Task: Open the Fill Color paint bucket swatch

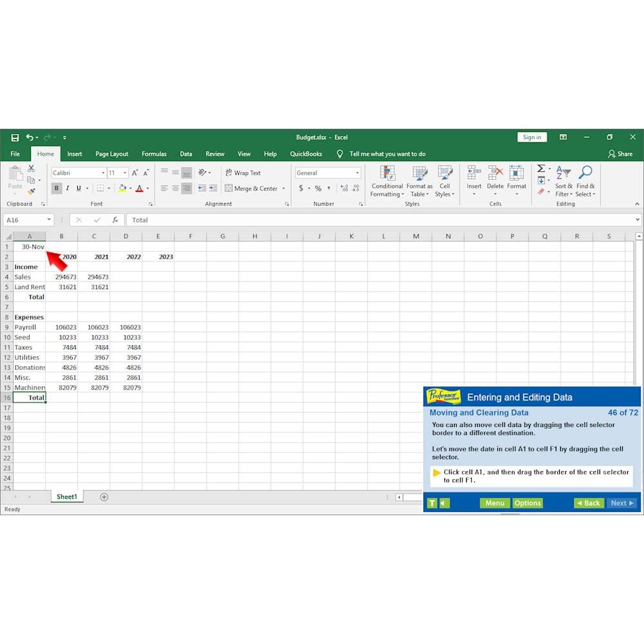Action: click(x=122, y=188)
